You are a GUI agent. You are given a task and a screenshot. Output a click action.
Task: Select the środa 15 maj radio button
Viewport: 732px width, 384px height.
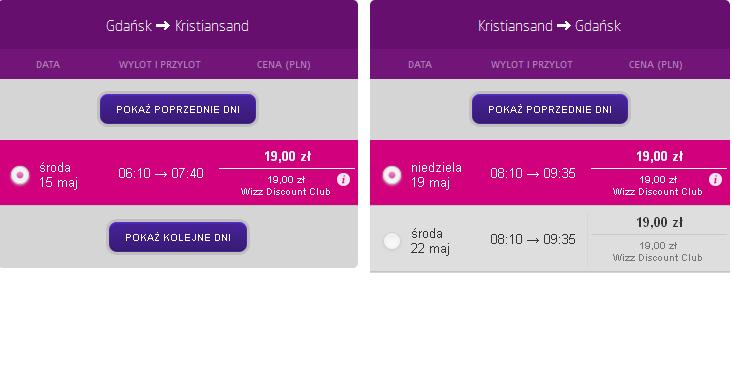click(x=20, y=175)
